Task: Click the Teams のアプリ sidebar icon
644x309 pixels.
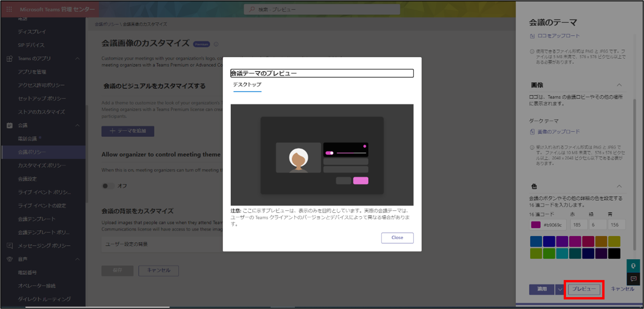Action: [x=10, y=59]
